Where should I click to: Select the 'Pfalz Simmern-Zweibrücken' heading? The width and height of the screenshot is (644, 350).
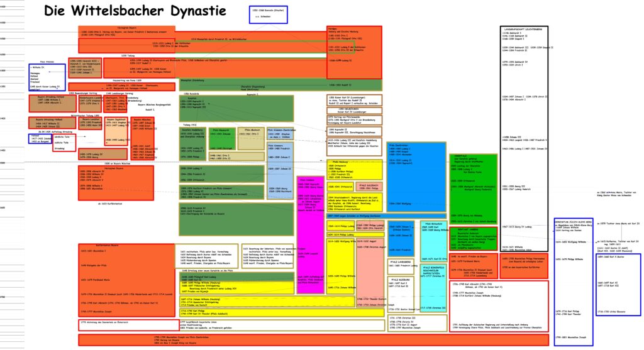click(x=281, y=130)
